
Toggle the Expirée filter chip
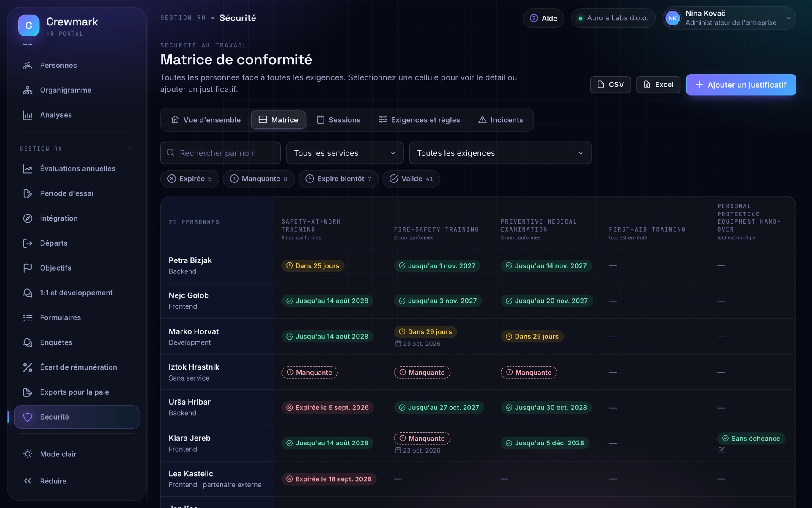[x=189, y=179]
